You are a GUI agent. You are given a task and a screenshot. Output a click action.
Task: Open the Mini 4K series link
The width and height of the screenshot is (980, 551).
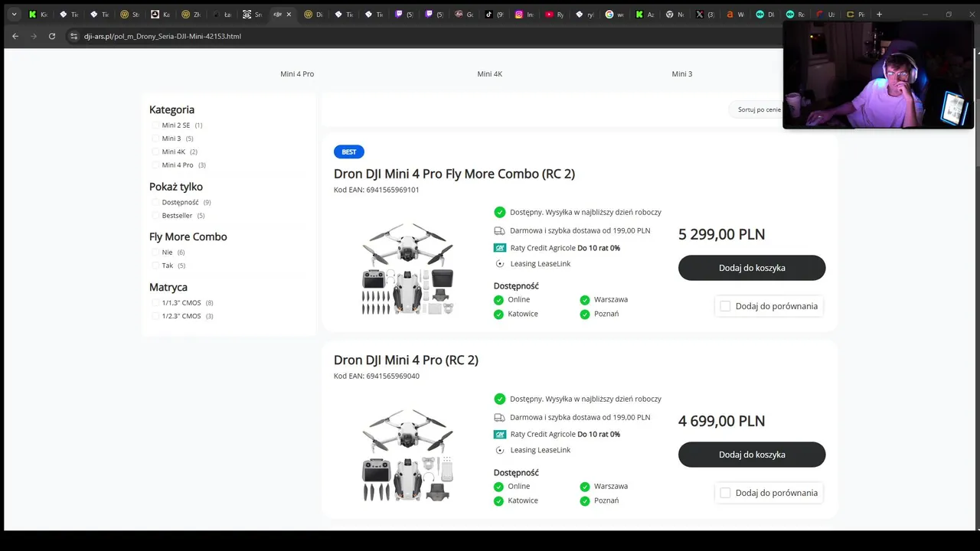pos(490,74)
